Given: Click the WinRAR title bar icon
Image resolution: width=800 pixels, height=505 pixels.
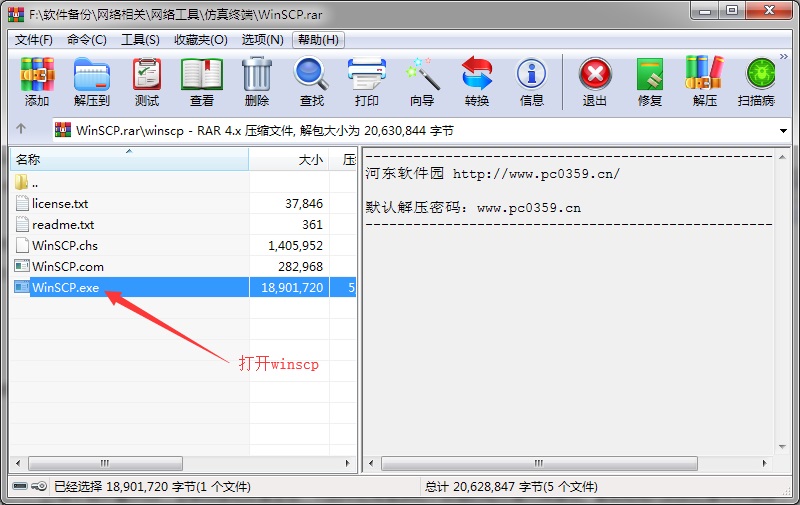Looking at the screenshot, I should 16,14.
